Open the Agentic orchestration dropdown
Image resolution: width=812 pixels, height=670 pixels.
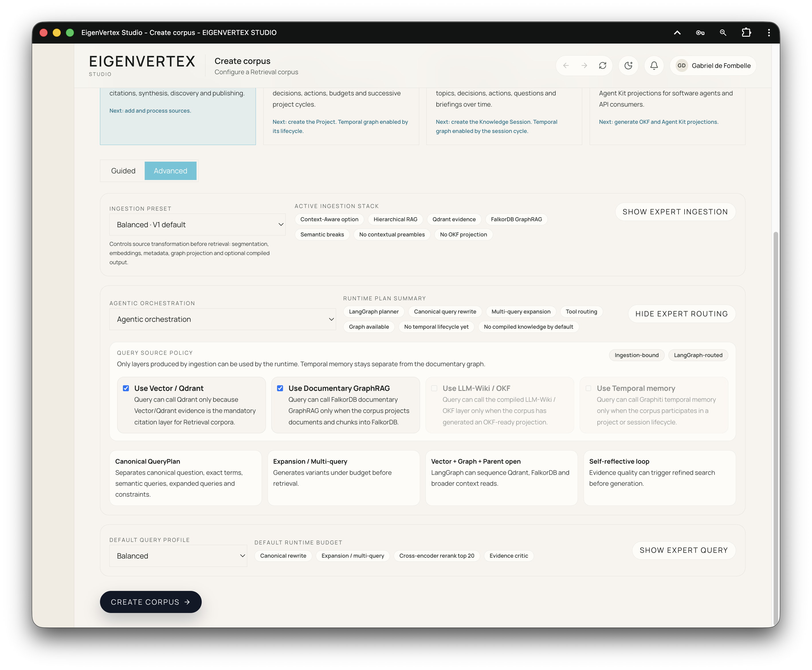pyautogui.click(x=223, y=319)
